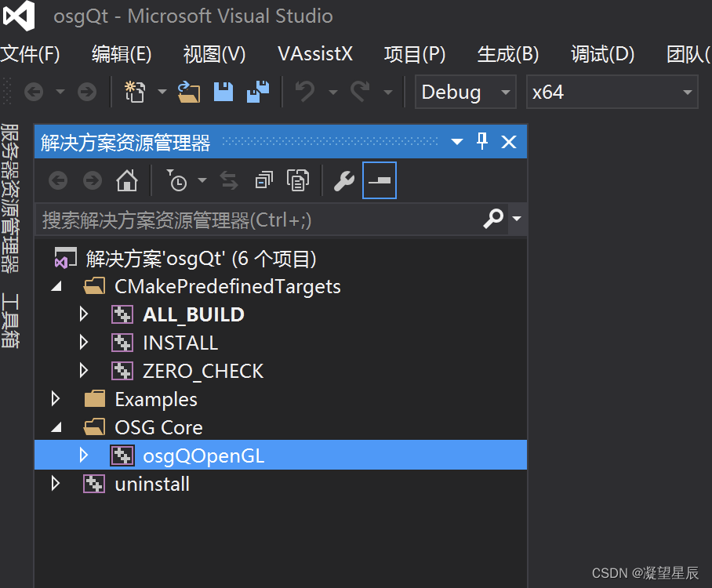The height and width of the screenshot is (588, 712).
Task: Click the Save All icon
Action: 258,93
